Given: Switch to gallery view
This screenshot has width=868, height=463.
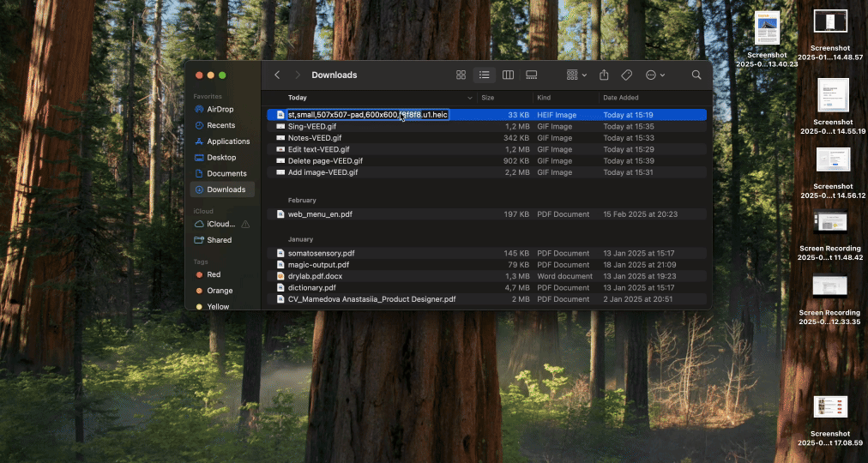Looking at the screenshot, I should tap(532, 75).
